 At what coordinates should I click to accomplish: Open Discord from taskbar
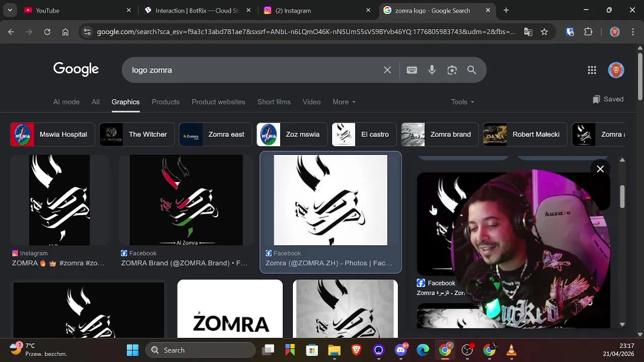click(x=401, y=350)
